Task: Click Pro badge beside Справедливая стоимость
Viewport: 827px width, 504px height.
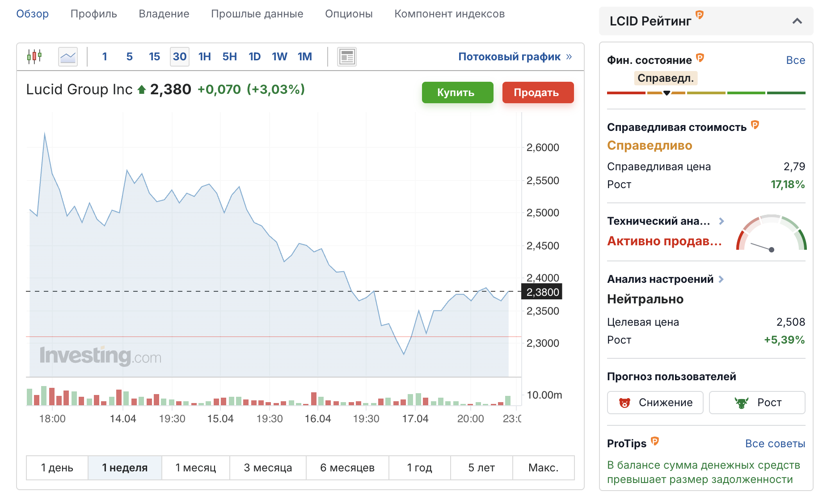Action: pyautogui.click(x=755, y=125)
